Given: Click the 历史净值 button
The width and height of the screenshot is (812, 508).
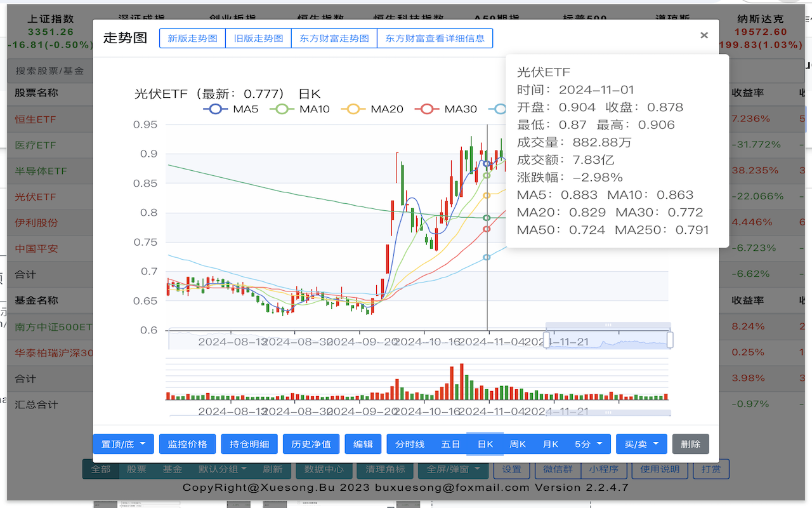Looking at the screenshot, I should [311, 444].
